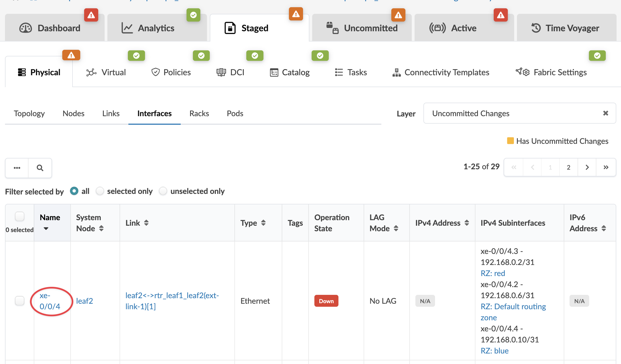621x364 pixels.
Task: Check the xe-0/0/4 row checkbox
Action: click(x=20, y=301)
